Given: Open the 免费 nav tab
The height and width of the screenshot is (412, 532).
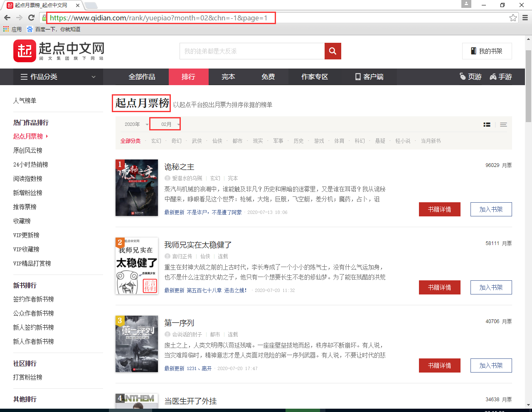Looking at the screenshot, I should click(x=268, y=77).
